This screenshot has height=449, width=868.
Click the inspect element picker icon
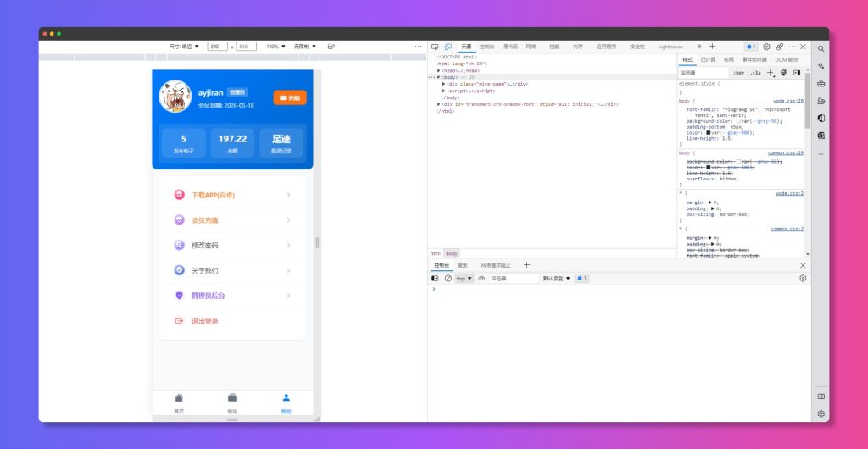coord(435,47)
